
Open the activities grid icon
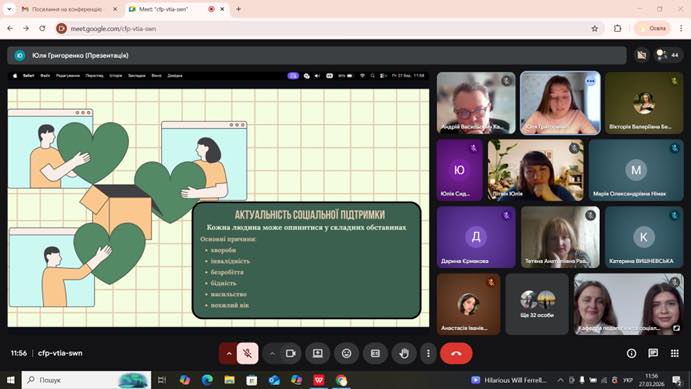point(675,353)
